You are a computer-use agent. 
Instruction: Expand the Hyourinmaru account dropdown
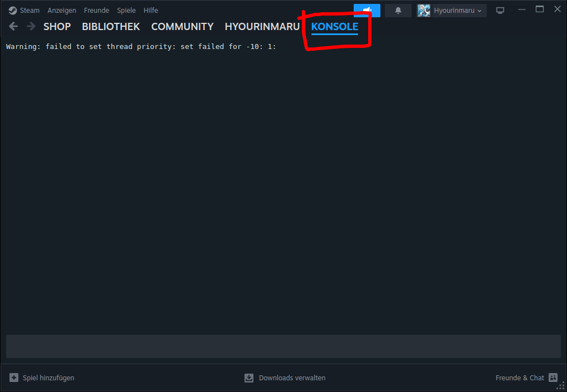click(458, 11)
